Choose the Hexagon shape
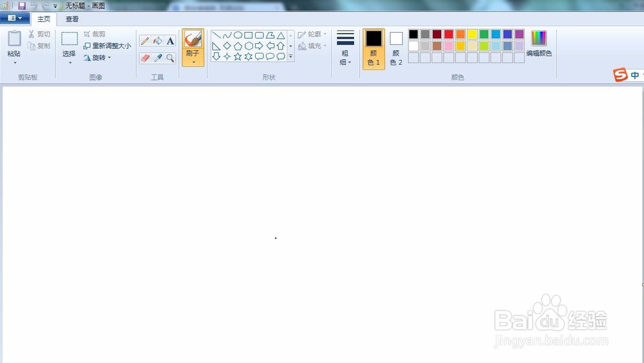 249,46
